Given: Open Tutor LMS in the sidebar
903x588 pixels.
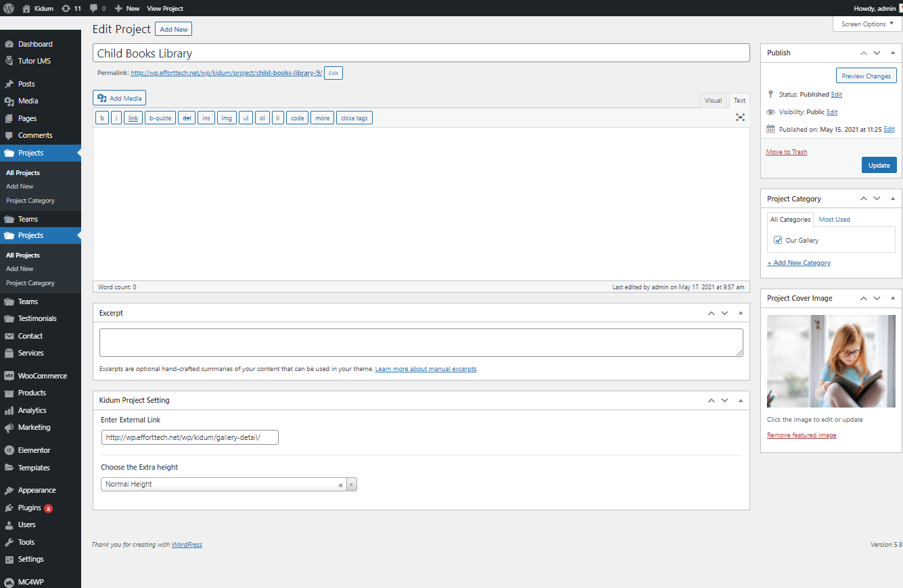Looking at the screenshot, I should 34,61.
